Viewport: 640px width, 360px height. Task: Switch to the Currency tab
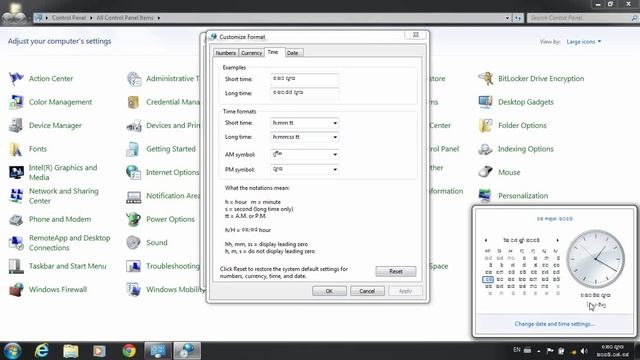(251, 53)
